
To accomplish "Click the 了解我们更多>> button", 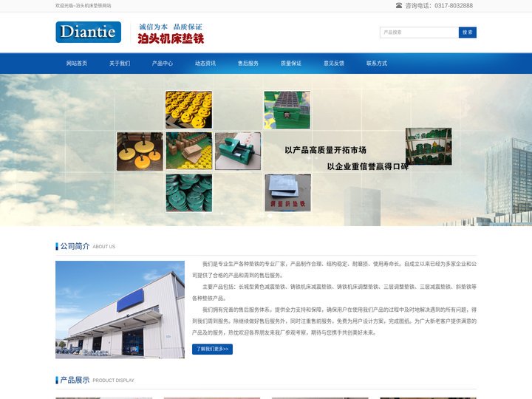I will tap(212, 349).
